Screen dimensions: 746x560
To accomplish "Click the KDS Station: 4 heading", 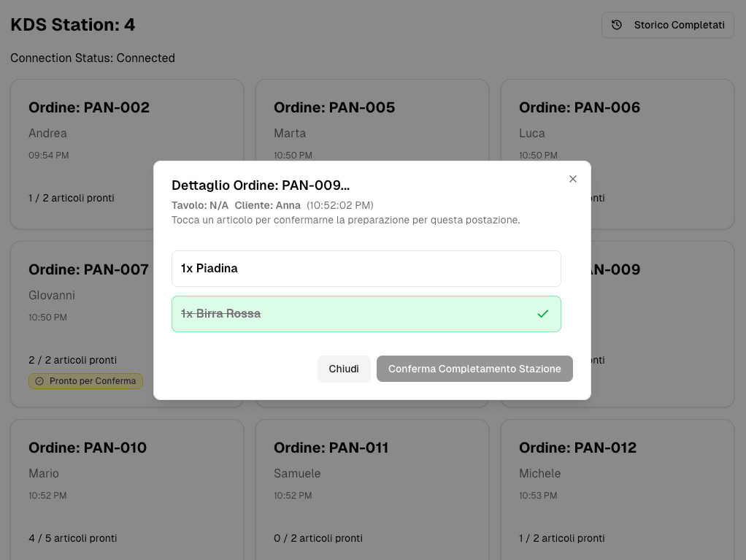I will 73,25.
